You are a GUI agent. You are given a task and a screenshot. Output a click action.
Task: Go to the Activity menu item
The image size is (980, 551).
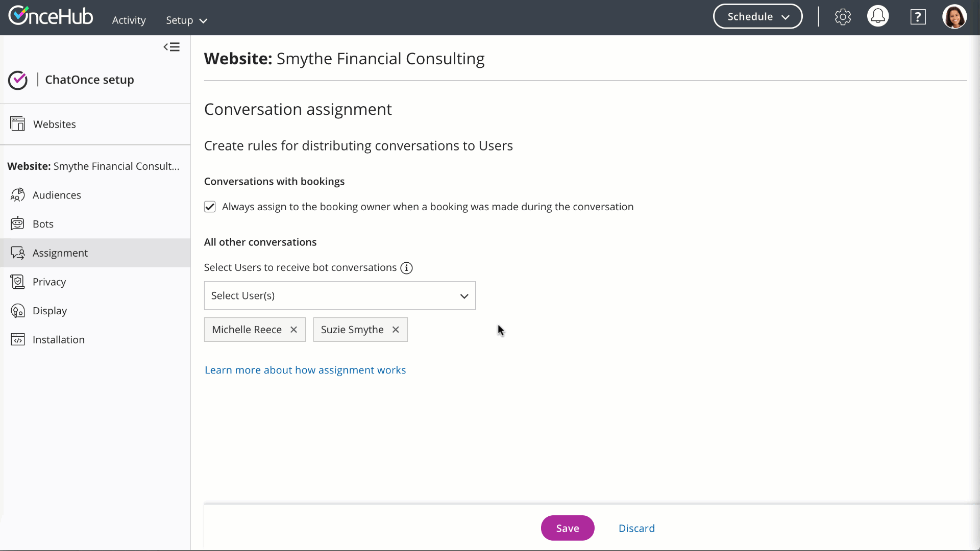129,20
